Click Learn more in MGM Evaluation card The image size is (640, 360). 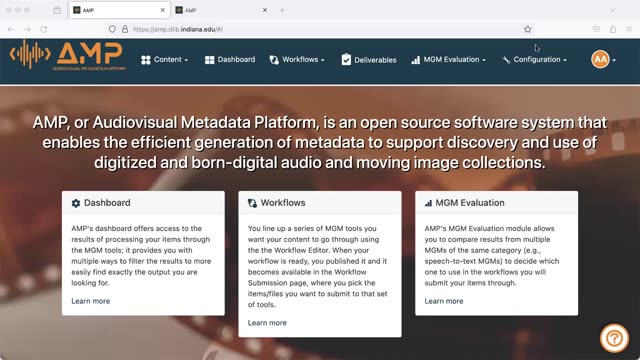[x=444, y=301]
